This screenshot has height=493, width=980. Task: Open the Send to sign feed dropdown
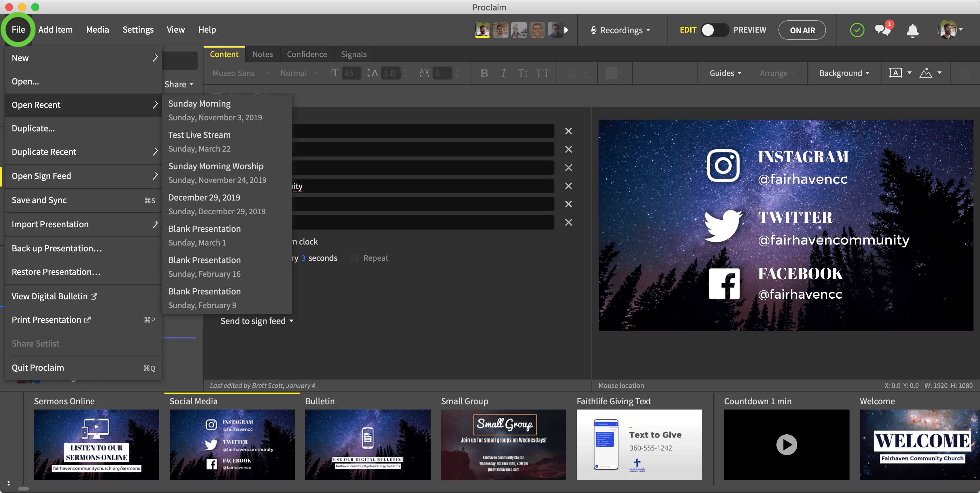(257, 321)
